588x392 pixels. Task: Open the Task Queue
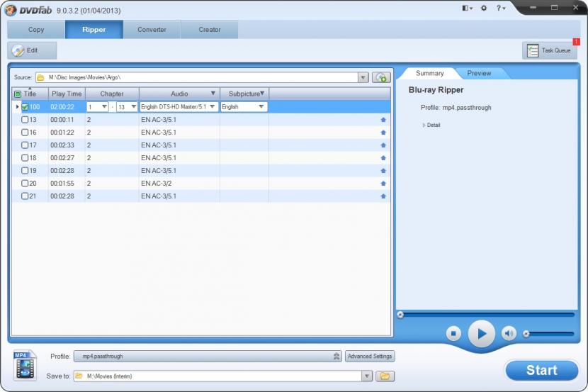550,50
